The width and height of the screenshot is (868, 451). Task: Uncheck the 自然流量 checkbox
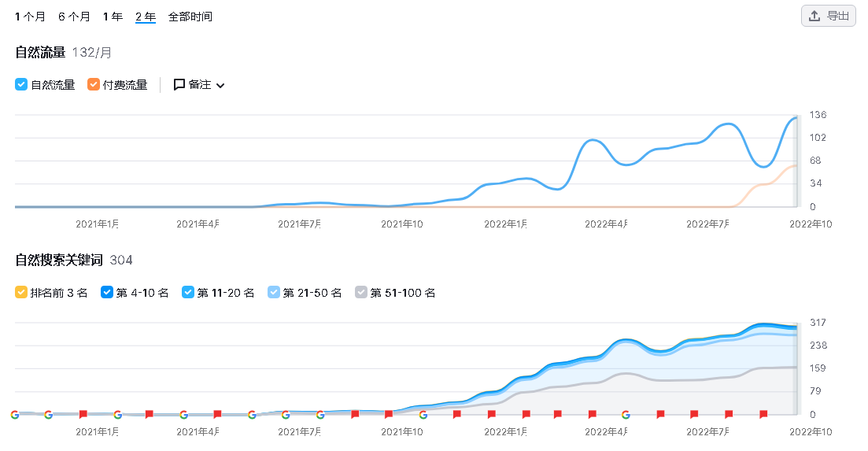click(22, 84)
